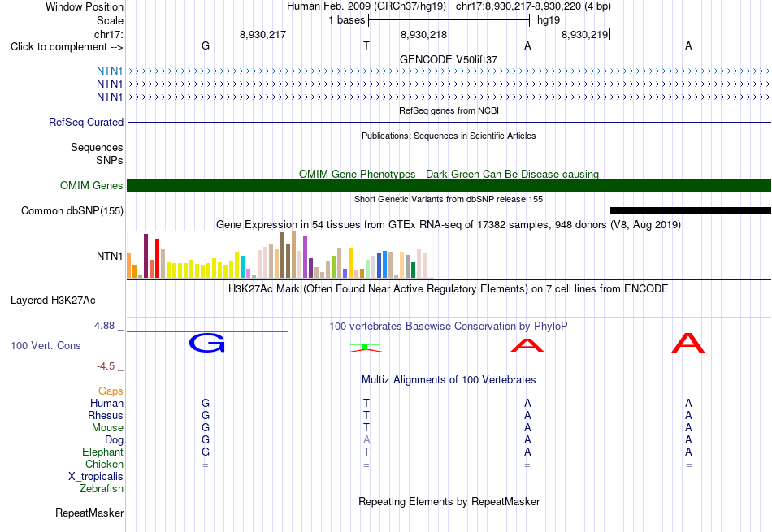
Task: Click the 8,930,217 ruler coordinate
Action: coord(263,34)
